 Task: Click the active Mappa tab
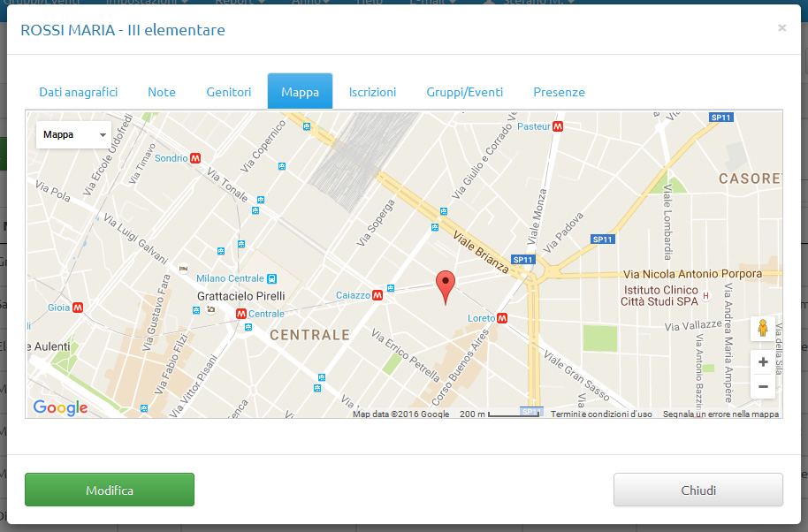click(300, 92)
